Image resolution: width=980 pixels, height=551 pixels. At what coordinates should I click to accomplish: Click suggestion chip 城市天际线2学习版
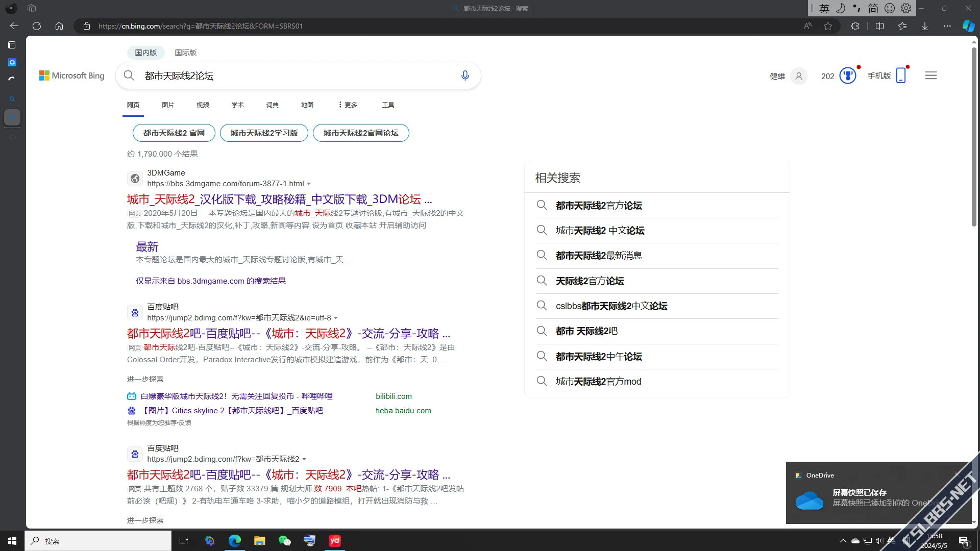(x=264, y=133)
